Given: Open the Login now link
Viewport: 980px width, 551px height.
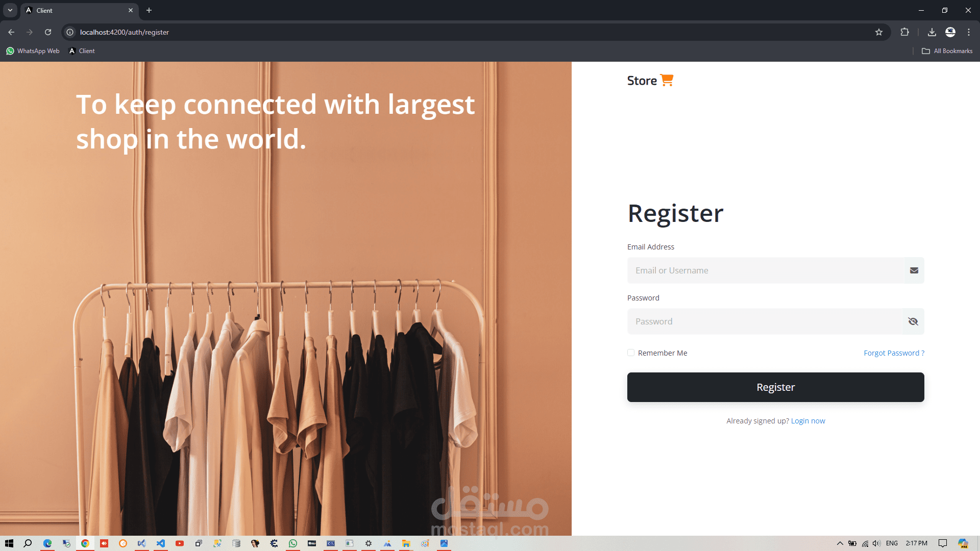Looking at the screenshot, I should 807,421.
